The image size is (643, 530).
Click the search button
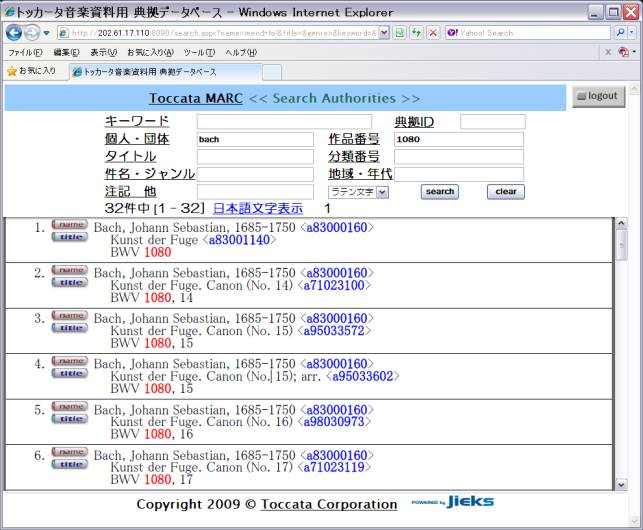(440, 192)
